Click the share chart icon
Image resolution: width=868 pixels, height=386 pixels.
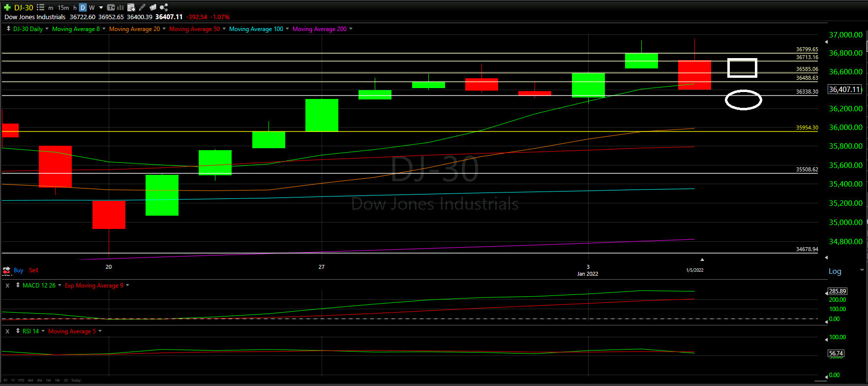[x=164, y=7]
